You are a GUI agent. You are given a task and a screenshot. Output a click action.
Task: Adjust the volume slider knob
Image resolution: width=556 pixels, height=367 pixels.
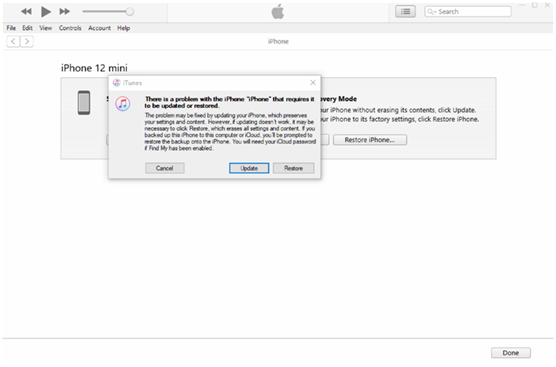click(x=130, y=11)
